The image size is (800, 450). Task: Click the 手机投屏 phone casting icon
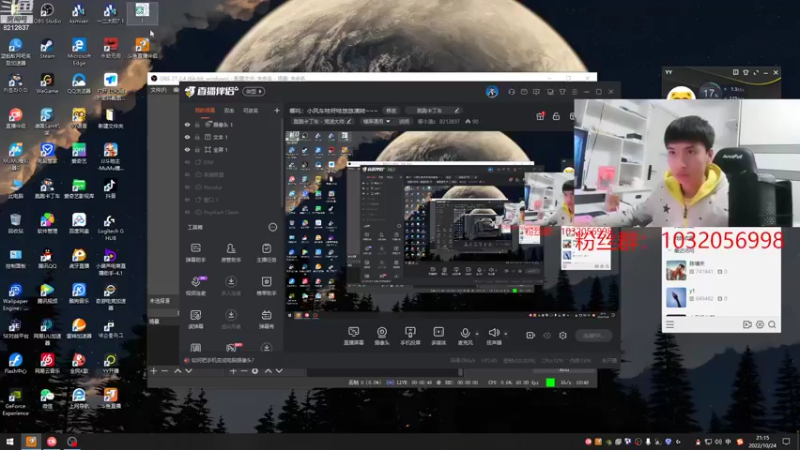410,336
